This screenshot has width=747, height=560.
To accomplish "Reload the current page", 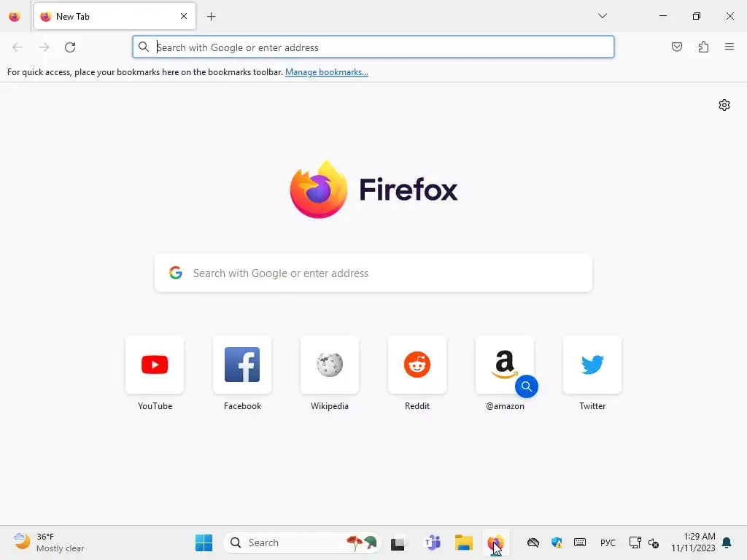I will click(x=70, y=47).
